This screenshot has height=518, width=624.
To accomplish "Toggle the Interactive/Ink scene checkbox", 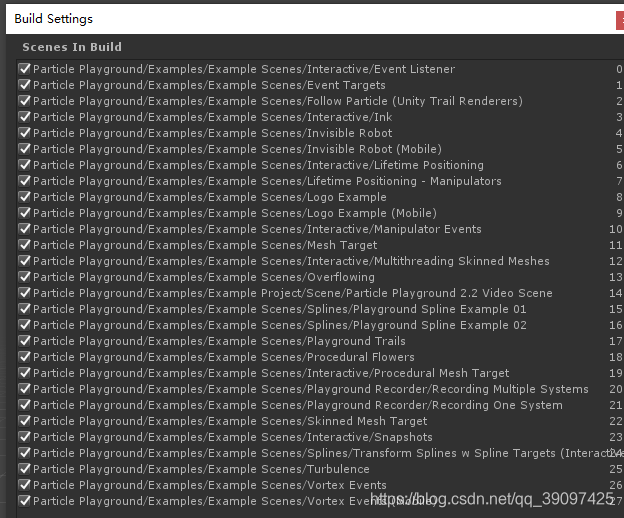I will point(25,117).
